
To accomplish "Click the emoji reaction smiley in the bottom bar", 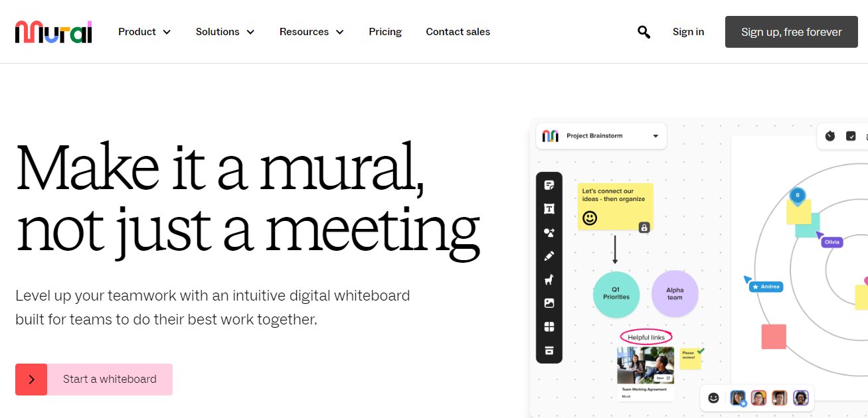I will click(x=714, y=398).
